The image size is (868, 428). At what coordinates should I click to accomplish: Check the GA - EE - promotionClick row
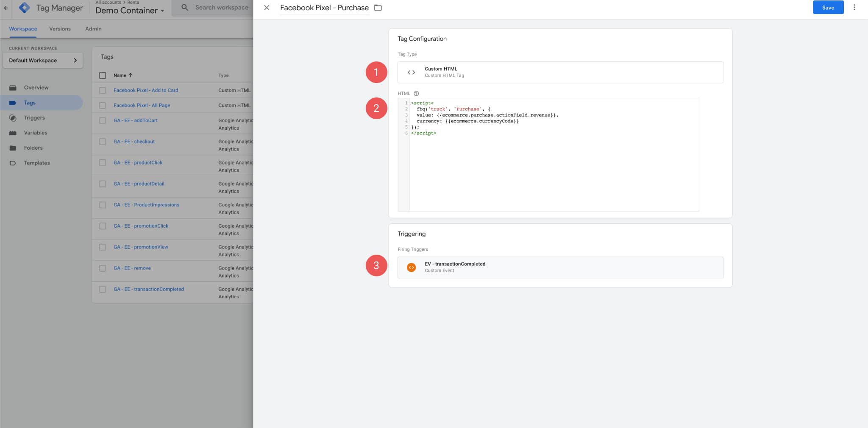coord(103,226)
